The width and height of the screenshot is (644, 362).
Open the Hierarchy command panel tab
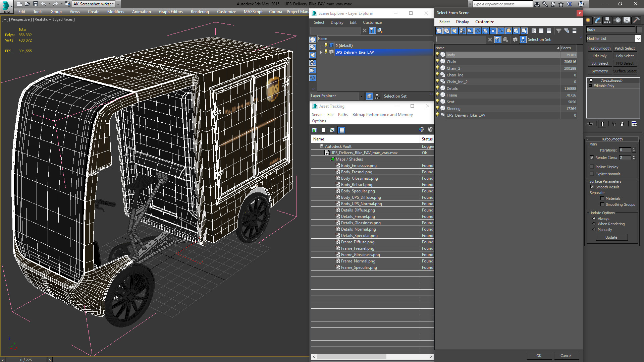(x=607, y=20)
